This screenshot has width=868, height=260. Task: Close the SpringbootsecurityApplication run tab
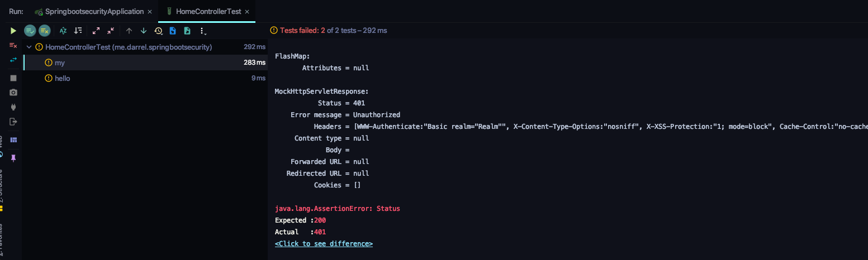click(x=150, y=12)
